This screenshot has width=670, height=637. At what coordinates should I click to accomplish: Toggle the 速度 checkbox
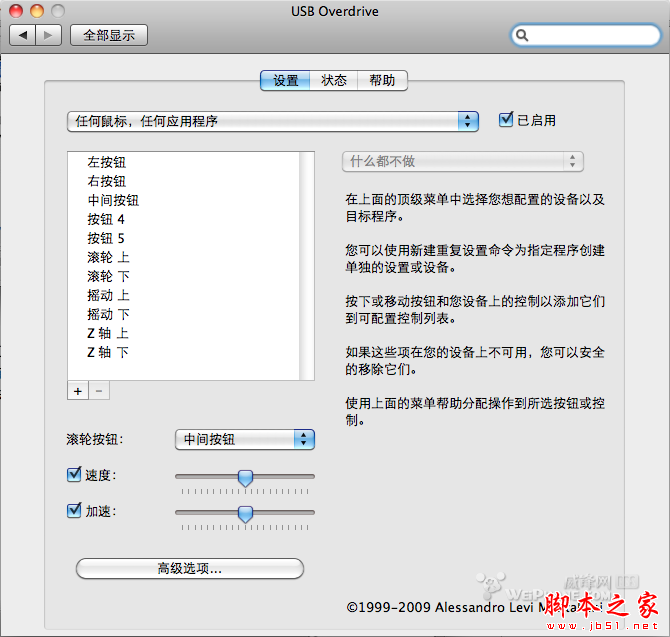tap(74, 474)
